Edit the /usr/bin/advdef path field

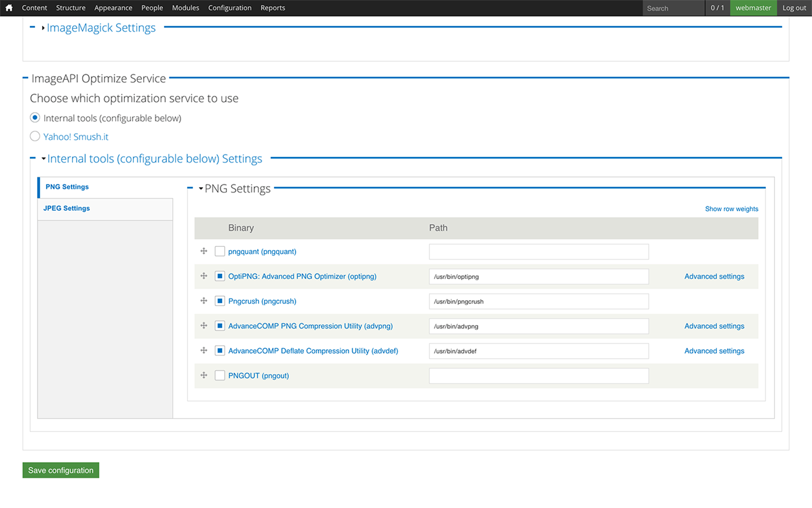coord(539,351)
